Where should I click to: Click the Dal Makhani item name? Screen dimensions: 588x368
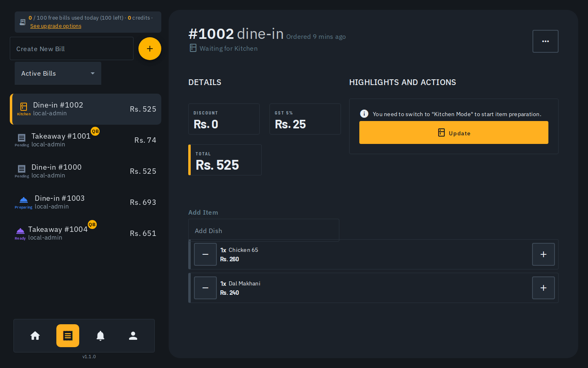click(245, 283)
